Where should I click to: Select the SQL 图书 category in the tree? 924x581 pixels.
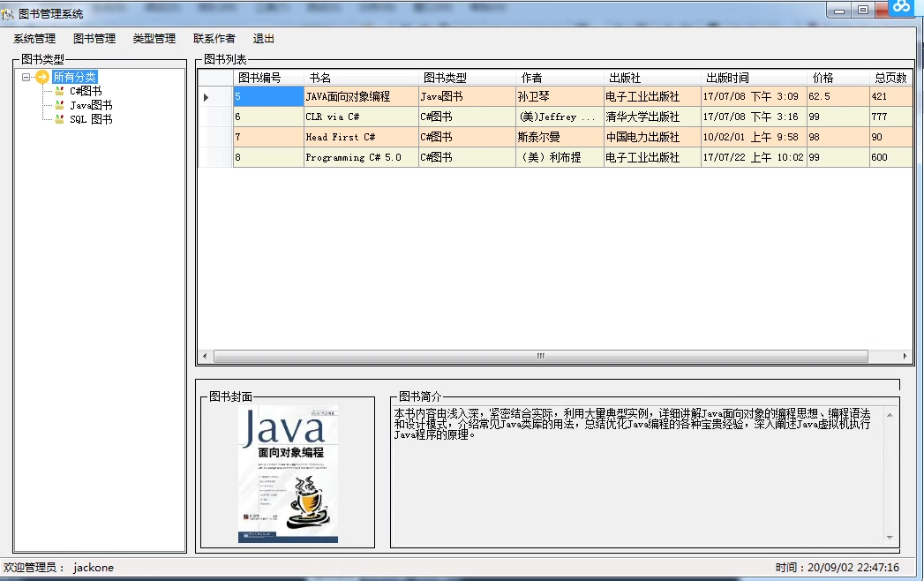click(91, 119)
